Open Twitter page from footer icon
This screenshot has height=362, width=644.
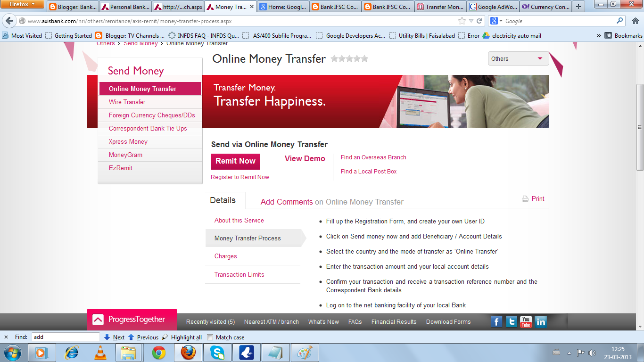coord(512,321)
